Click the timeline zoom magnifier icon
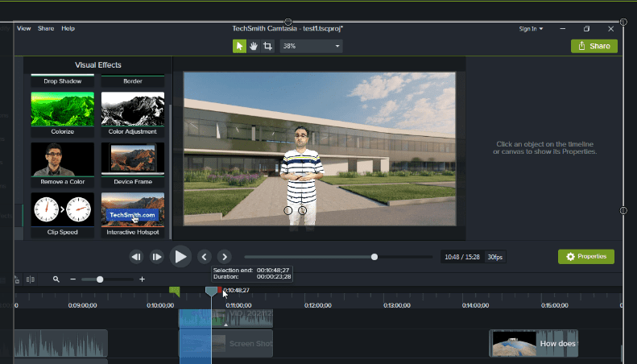 (56, 279)
